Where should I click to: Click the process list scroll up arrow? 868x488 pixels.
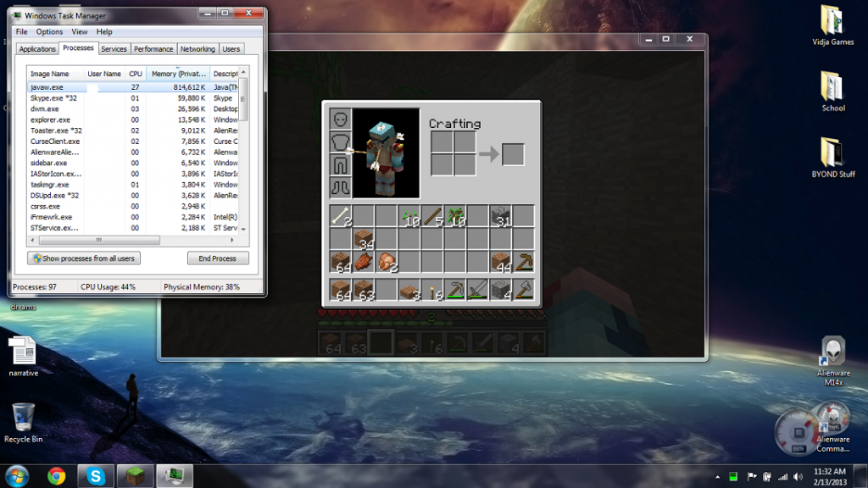(243, 72)
